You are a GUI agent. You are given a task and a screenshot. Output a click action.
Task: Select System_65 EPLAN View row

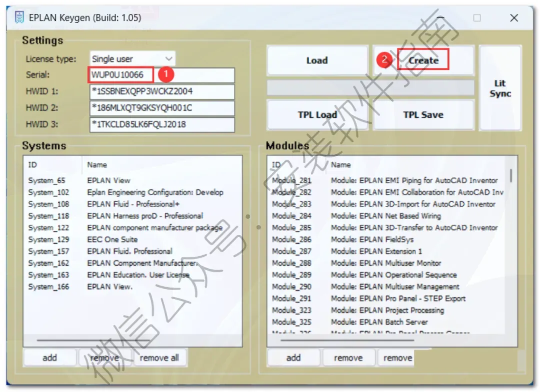[132, 181]
